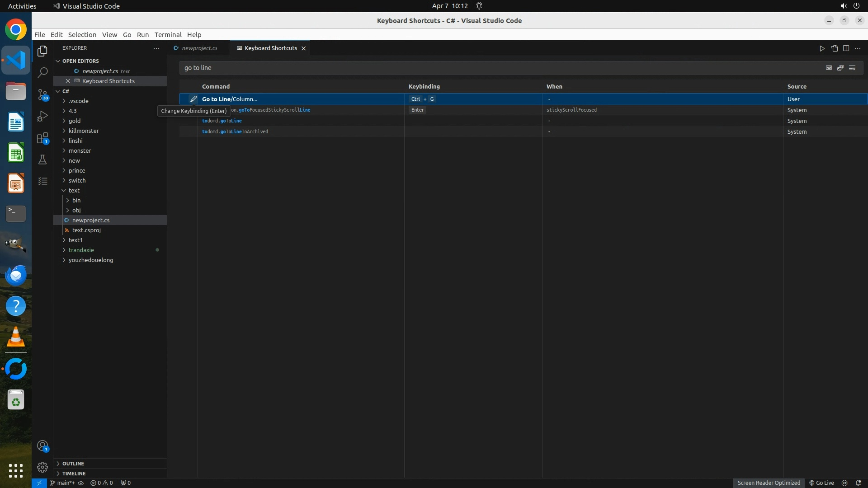Click main branch indicator in status bar
This screenshot has width=868, height=488.
(x=62, y=483)
